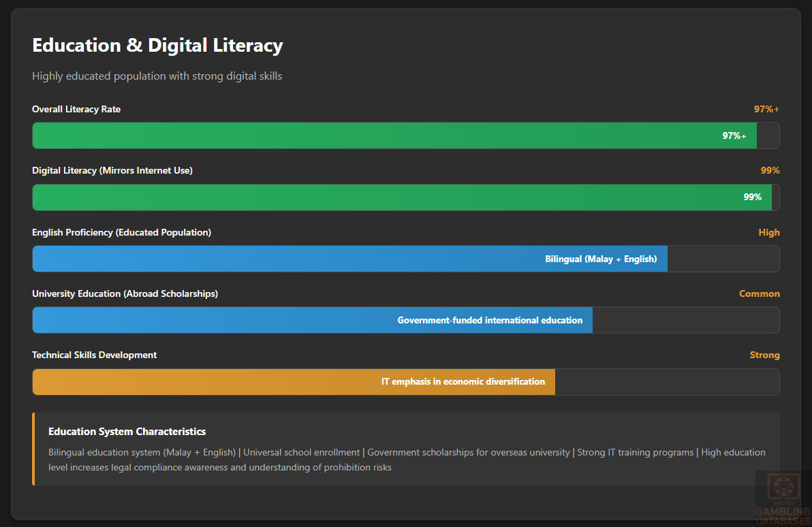
Task: Click the orange 'Strong' rating text
Action: click(x=764, y=355)
